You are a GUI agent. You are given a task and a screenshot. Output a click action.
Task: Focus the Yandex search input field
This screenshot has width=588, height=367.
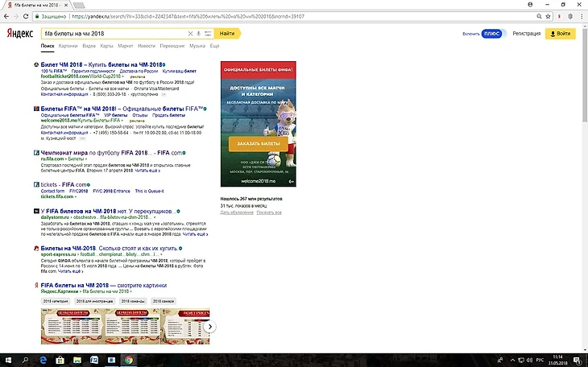coord(114,33)
